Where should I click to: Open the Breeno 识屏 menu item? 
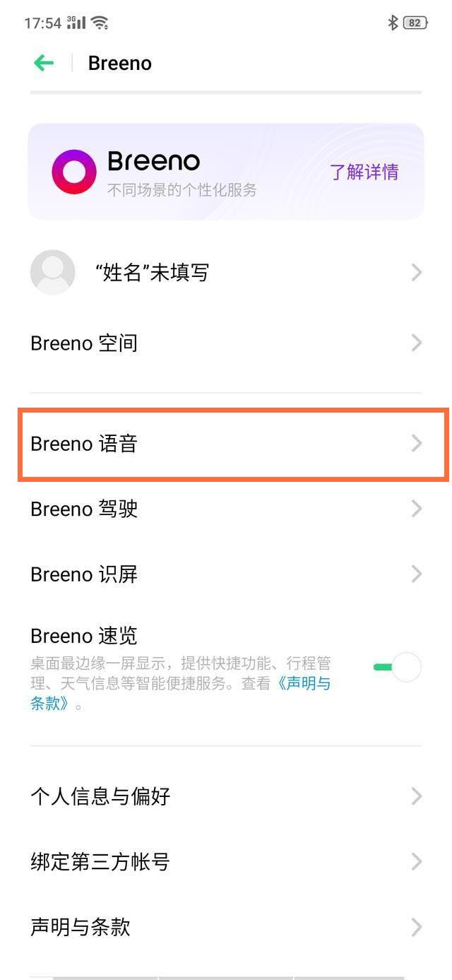pos(84,574)
